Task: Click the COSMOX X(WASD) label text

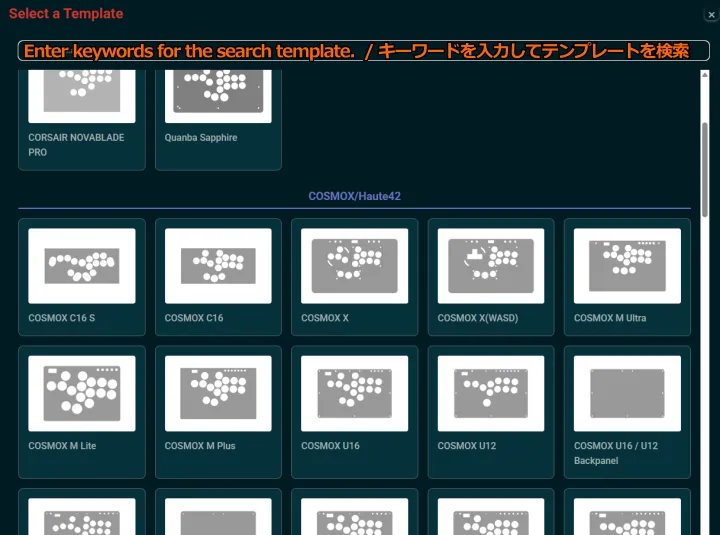Action: (x=478, y=318)
